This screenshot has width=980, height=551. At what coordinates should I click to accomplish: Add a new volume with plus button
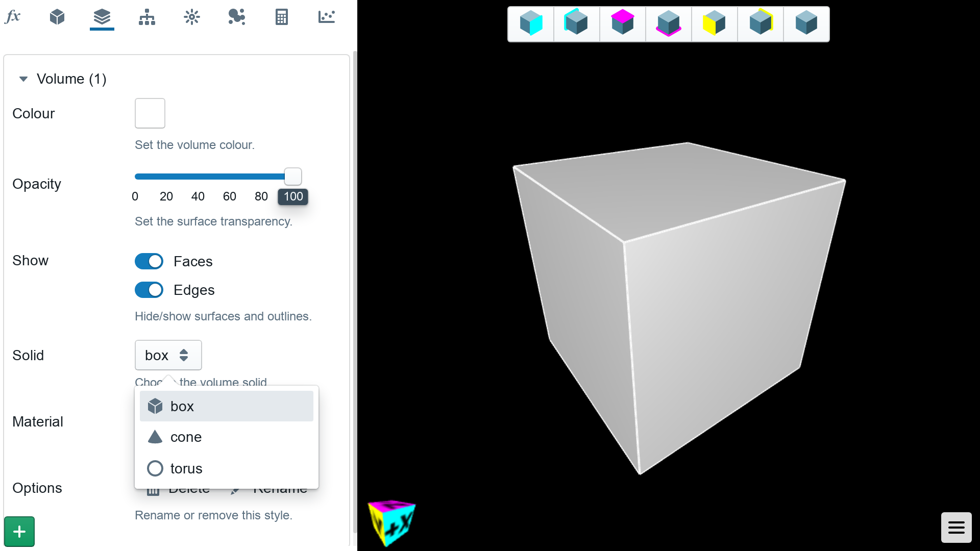(19, 532)
